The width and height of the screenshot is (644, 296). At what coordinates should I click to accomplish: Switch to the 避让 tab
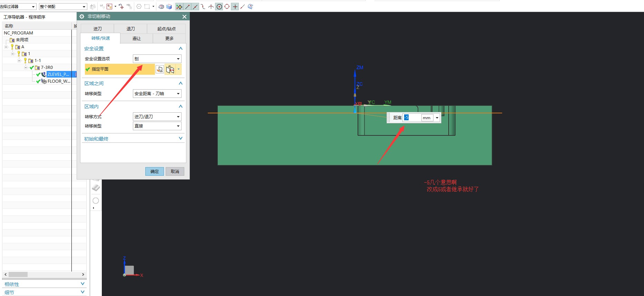[x=137, y=38]
